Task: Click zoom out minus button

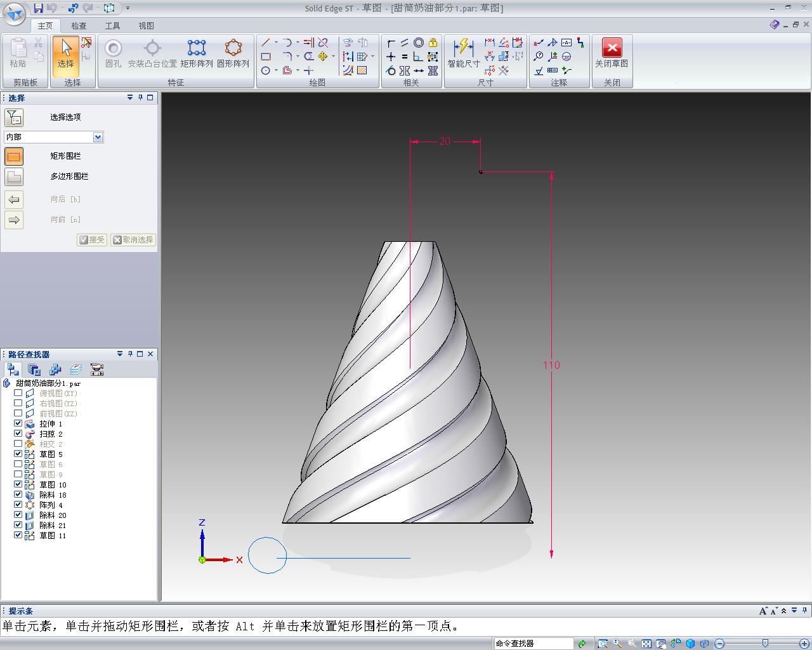Action: tap(719, 644)
